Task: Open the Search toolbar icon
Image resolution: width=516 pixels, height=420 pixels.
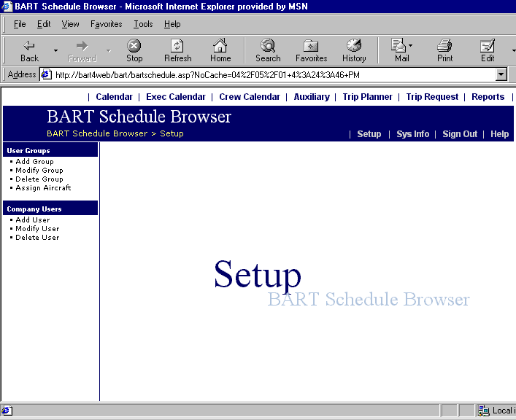Action: pos(268,46)
